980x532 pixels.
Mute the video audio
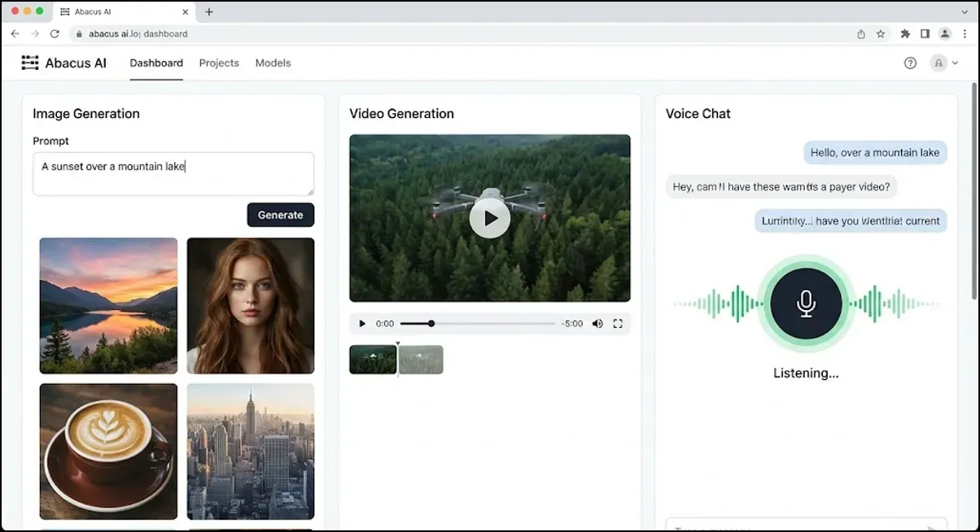597,323
